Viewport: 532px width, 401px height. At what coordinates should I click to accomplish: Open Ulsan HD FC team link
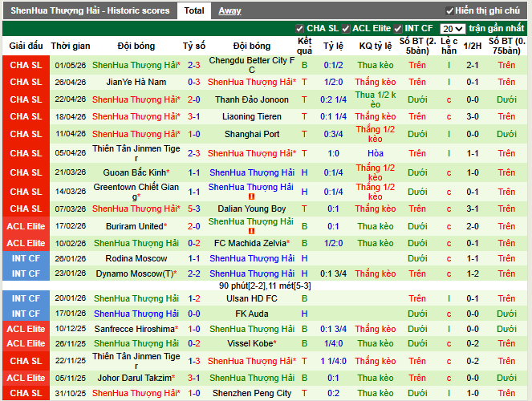[252, 298]
